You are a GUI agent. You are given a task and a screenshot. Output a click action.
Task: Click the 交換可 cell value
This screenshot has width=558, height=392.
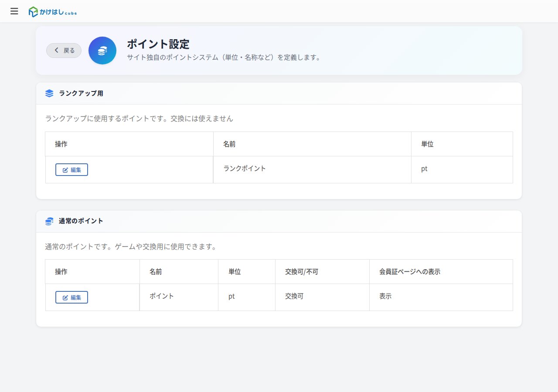pos(294,296)
